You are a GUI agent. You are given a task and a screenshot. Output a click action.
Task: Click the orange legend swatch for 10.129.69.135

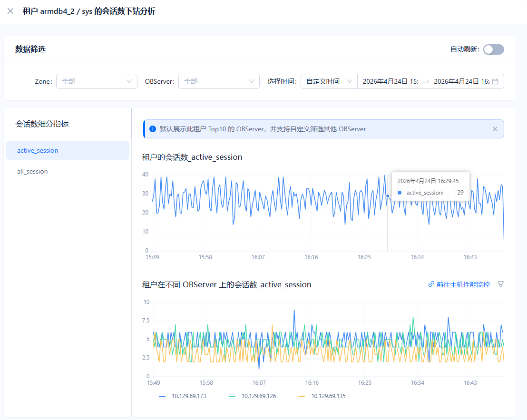pyautogui.click(x=302, y=396)
